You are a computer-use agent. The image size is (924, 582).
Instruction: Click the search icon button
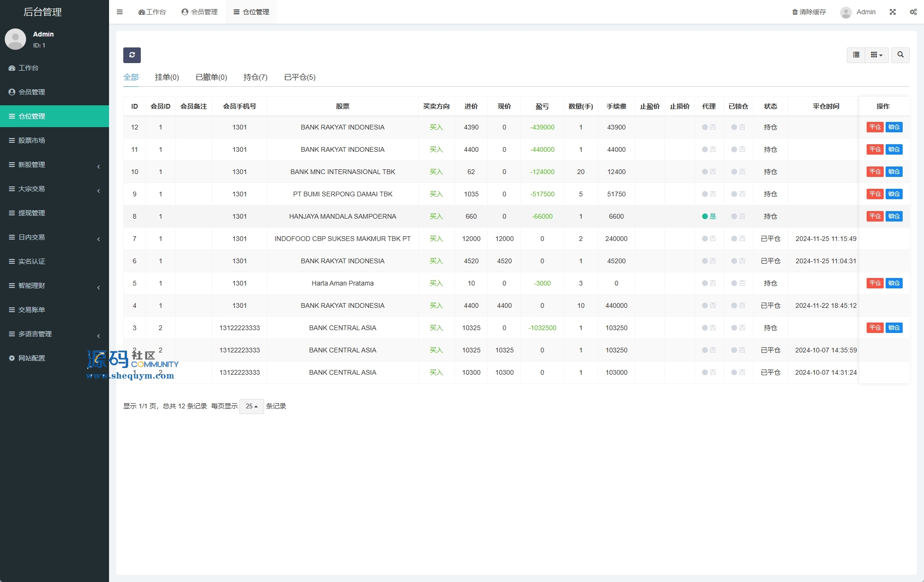point(900,55)
